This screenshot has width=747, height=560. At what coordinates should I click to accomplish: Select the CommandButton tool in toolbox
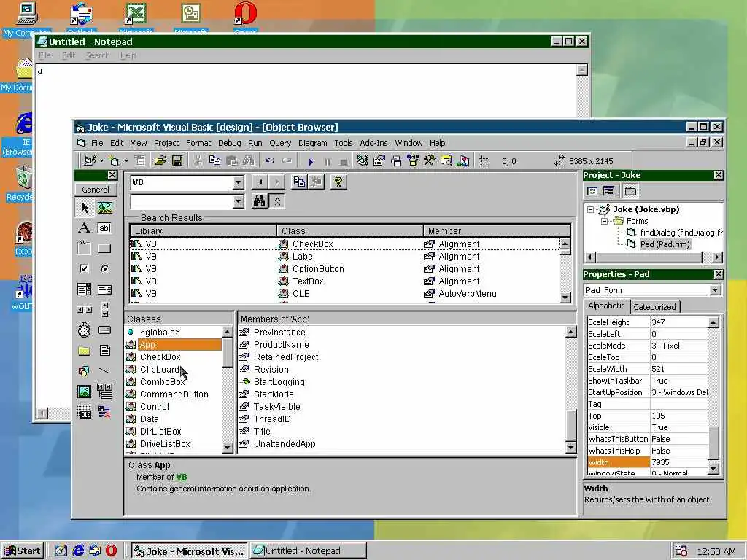coord(105,248)
